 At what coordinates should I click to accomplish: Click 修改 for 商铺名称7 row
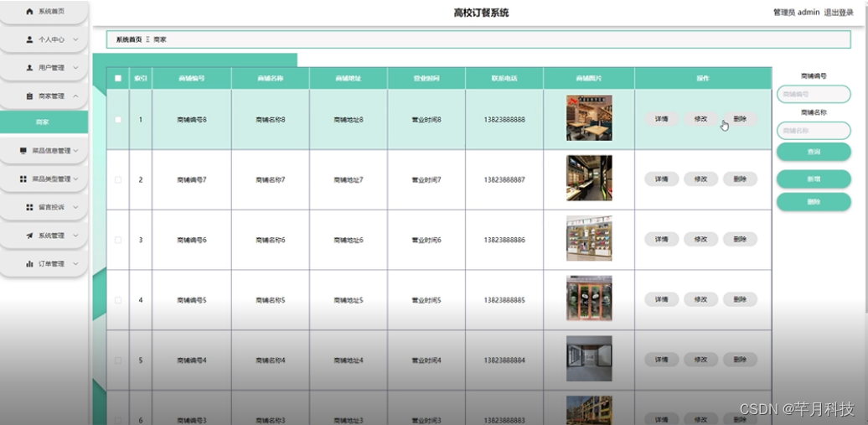[x=700, y=179]
